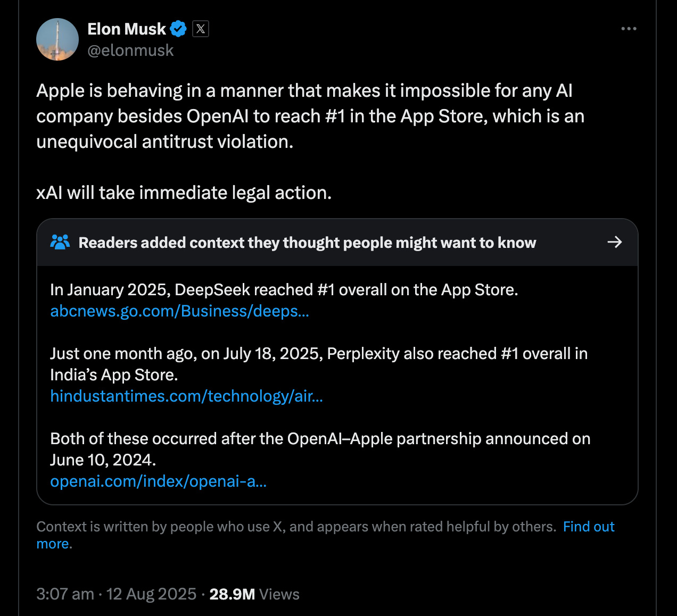Viewport: 677px width, 616px height.
Task: Open the openai.com partnership announcement link
Action: (x=159, y=481)
